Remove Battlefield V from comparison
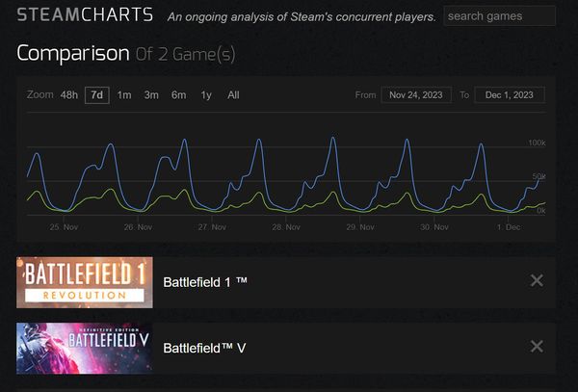Image resolution: width=578 pixels, height=392 pixels. 537,346
